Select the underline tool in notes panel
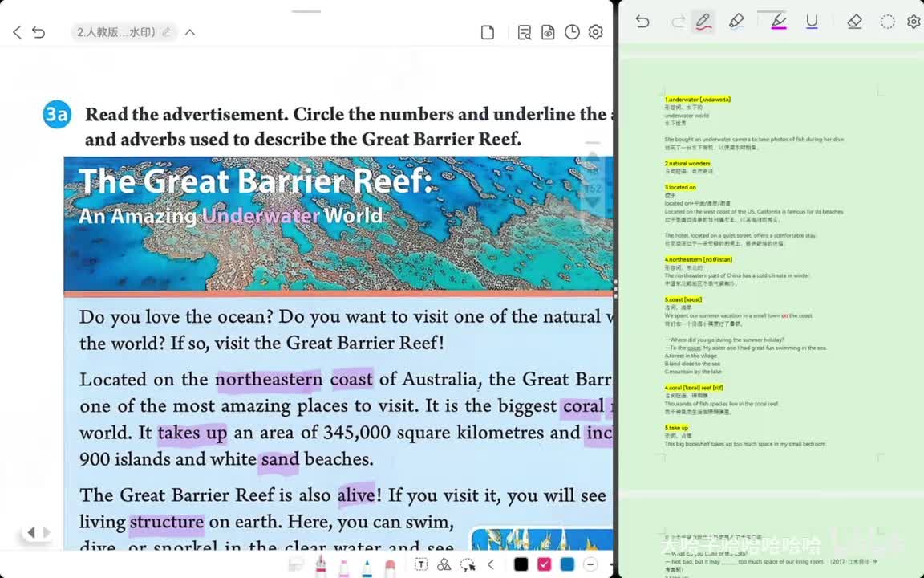 pos(812,22)
